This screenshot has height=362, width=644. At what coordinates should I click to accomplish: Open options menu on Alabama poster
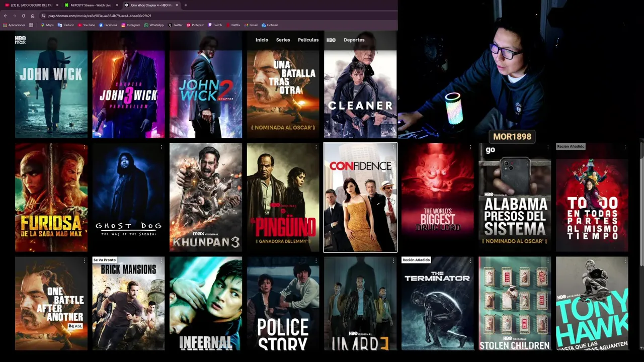pyautogui.click(x=548, y=147)
